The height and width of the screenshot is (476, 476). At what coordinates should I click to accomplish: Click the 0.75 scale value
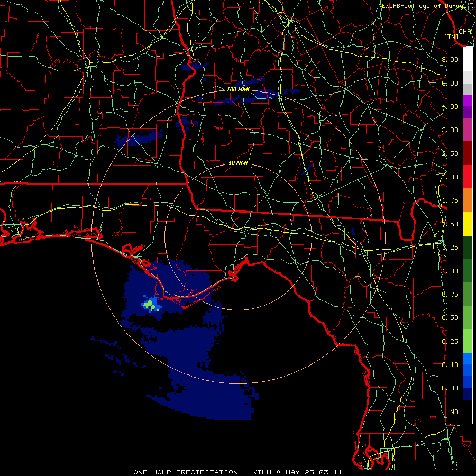[x=450, y=295]
